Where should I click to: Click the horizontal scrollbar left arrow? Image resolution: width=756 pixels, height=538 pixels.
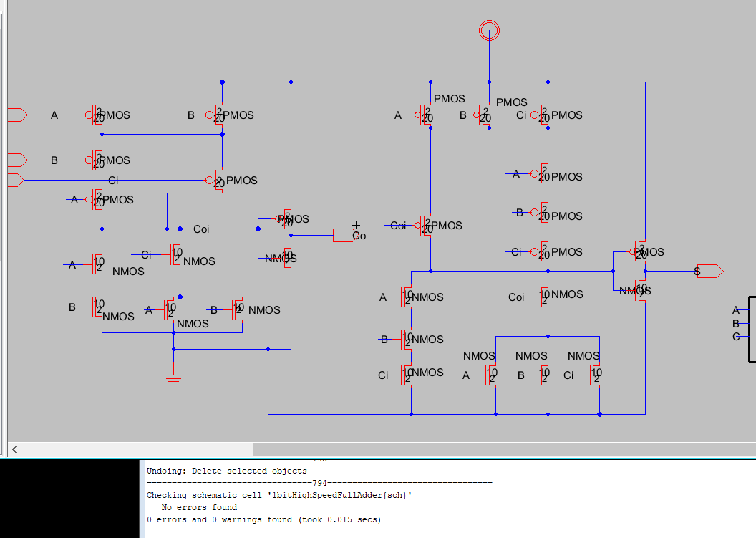coord(14,449)
